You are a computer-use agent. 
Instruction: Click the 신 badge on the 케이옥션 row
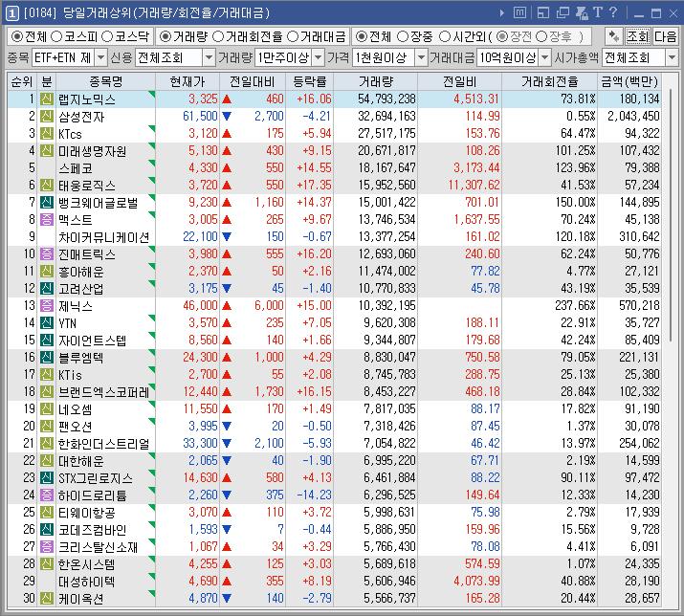(x=47, y=598)
